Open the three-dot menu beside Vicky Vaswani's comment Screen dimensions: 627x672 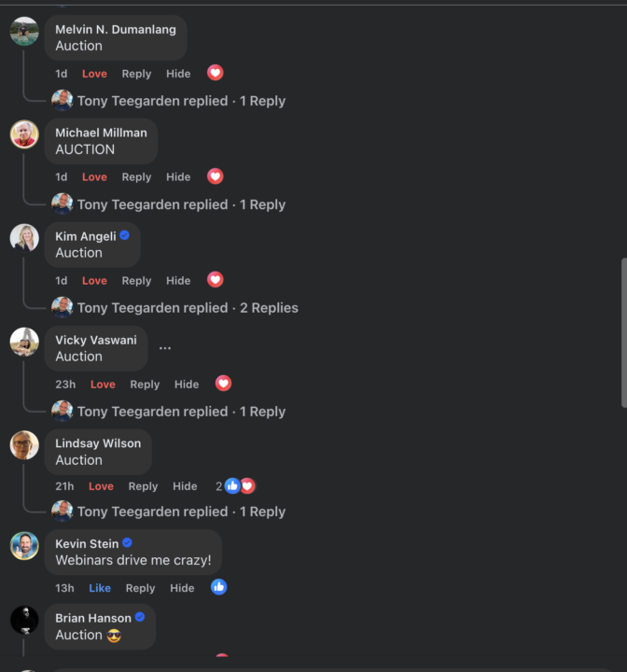tap(165, 348)
